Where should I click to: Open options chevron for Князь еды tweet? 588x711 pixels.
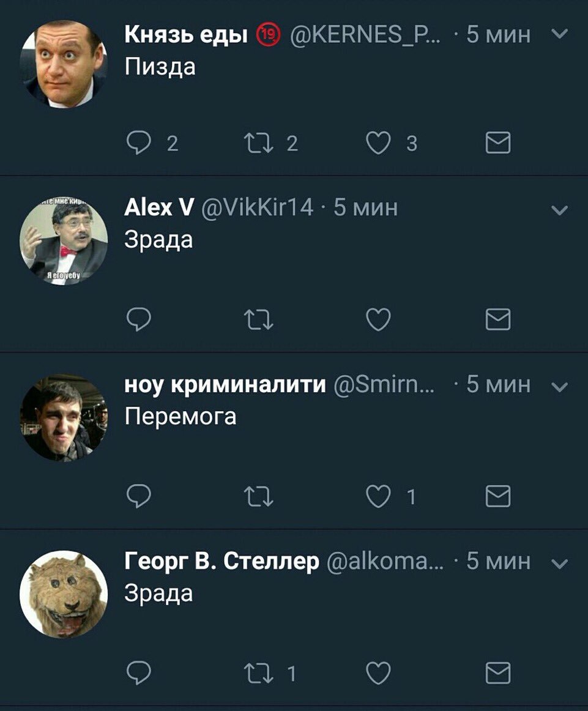point(560,34)
